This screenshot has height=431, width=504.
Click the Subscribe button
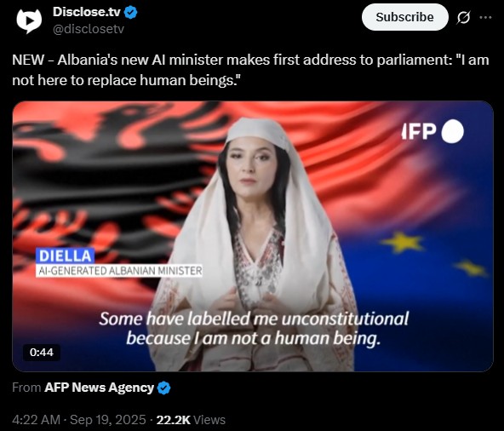coord(405,17)
